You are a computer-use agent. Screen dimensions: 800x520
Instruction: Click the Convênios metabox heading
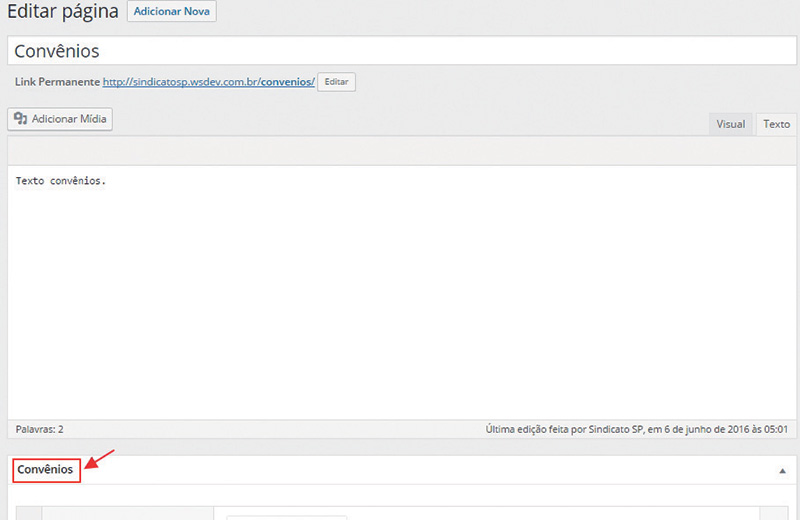[x=45, y=469]
